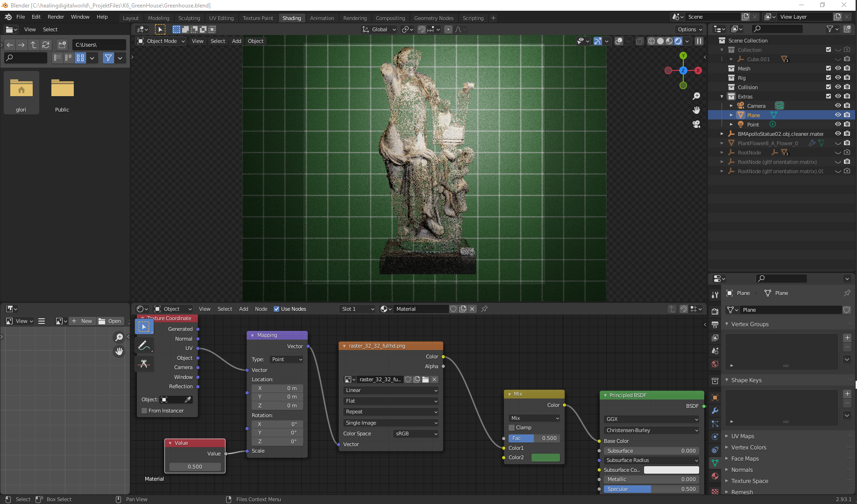The height and width of the screenshot is (504, 857).
Task: Open the image file browser folder icon in texture node
Action: pos(425,379)
